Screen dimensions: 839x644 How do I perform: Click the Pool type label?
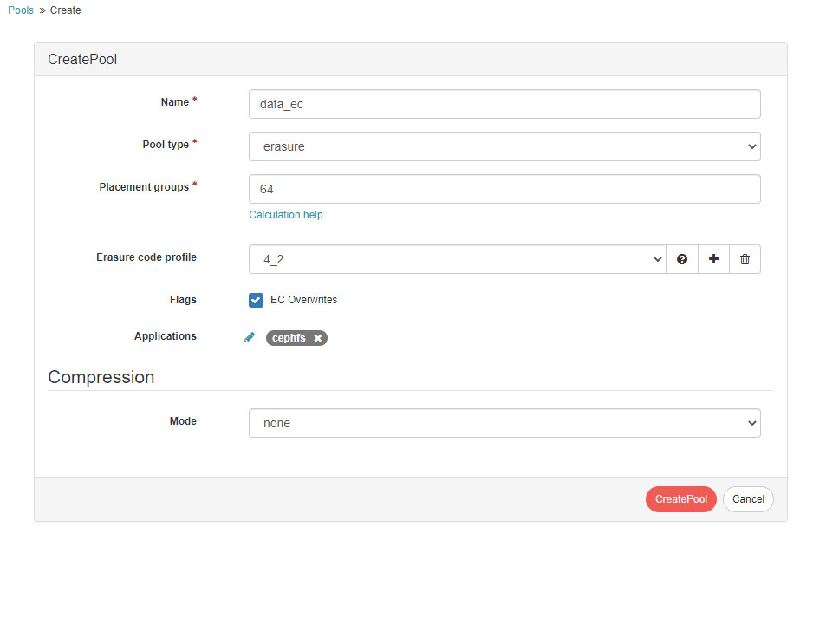click(166, 145)
